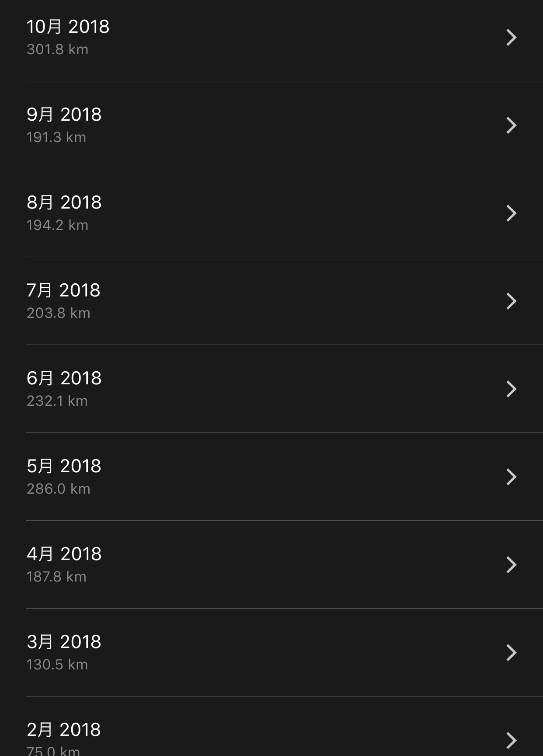Open the 10月 2018 month label
Image resolution: width=543 pixels, height=756 pixels.
tap(68, 27)
